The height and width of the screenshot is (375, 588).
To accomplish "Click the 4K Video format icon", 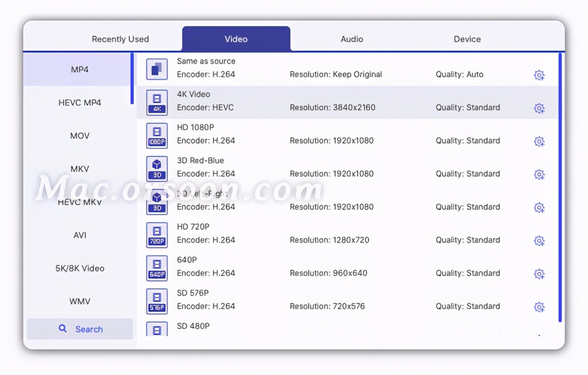I will point(157,103).
